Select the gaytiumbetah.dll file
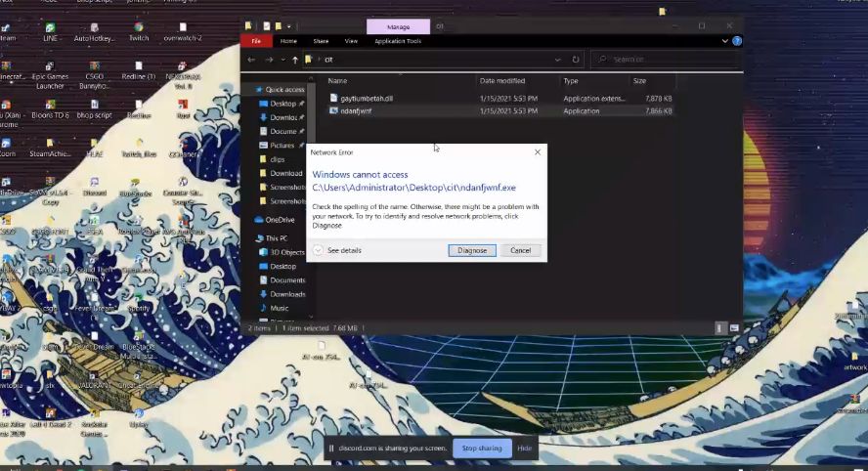Screen dimensions: 868x471 (366, 99)
